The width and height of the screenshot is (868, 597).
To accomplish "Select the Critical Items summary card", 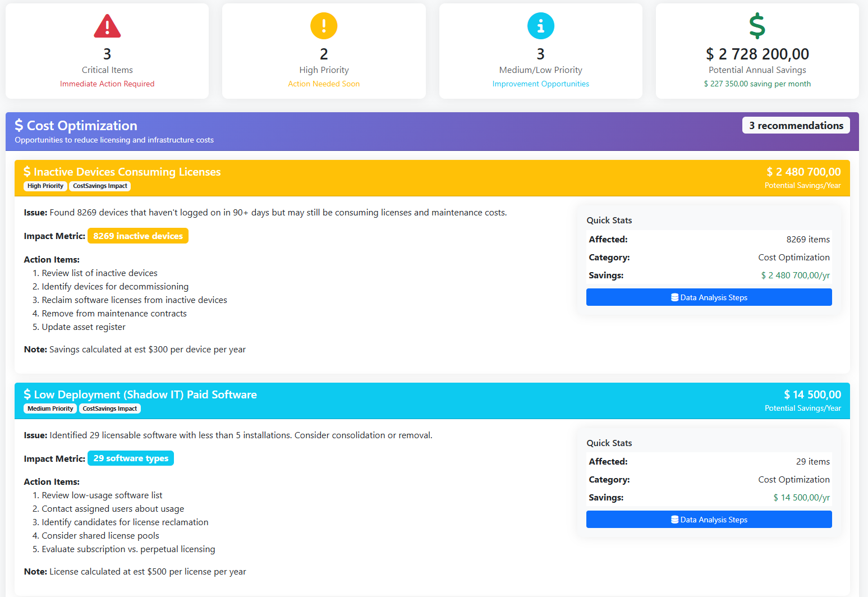I will [x=107, y=51].
